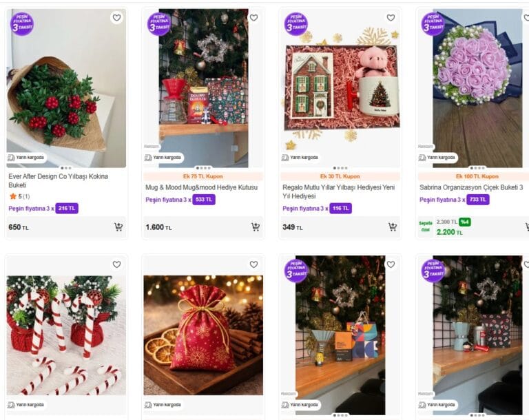529x420 pixels.
Task: Favorite the candy cane decoration product
Action: 116,264
